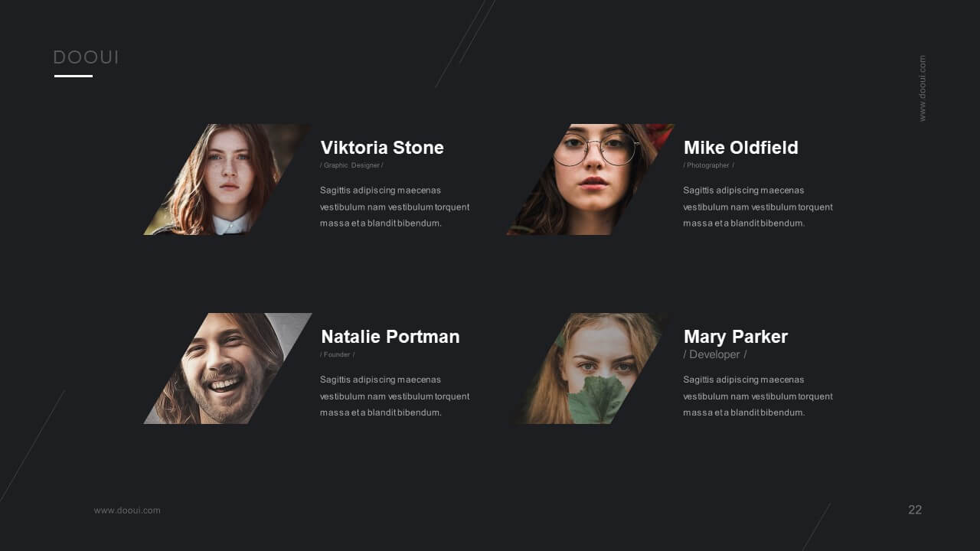Open the vertical www.dooui.com link
The height and width of the screenshot is (551, 980).
click(922, 88)
